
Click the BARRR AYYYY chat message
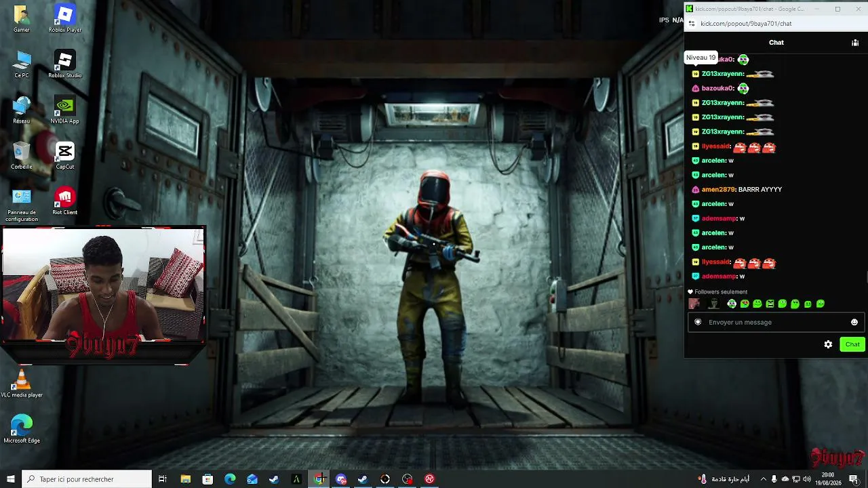(760, 190)
